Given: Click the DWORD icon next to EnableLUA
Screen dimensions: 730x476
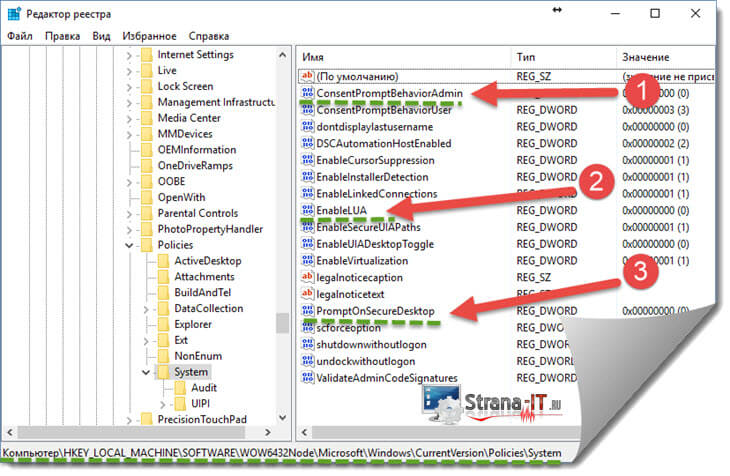Looking at the screenshot, I should tap(307, 211).
